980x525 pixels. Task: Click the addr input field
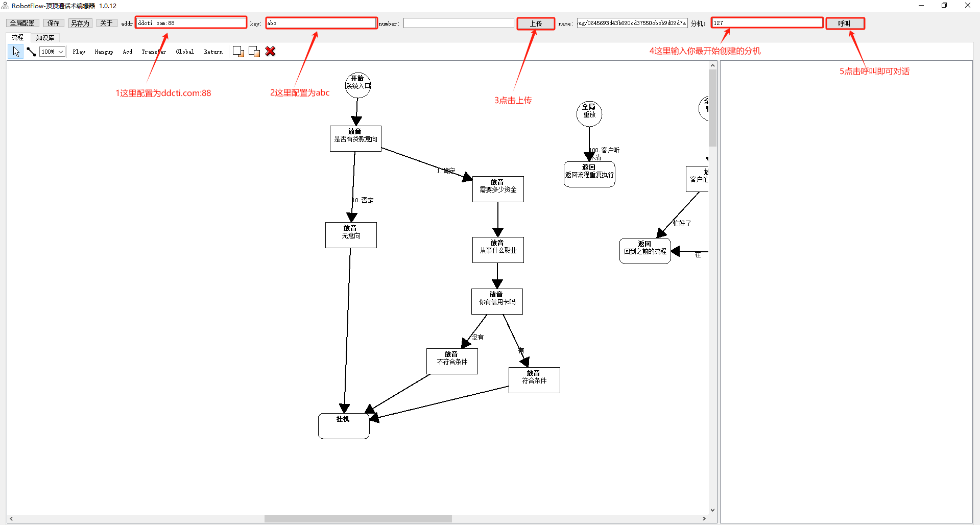coord(191,23)
